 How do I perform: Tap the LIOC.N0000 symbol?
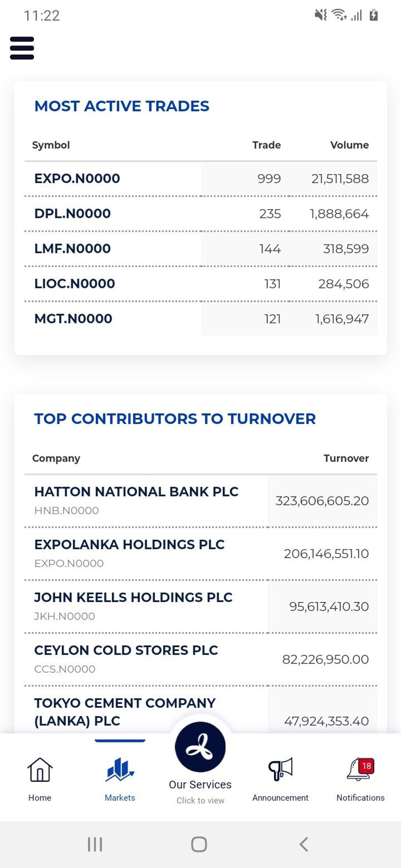coord(75,284)
